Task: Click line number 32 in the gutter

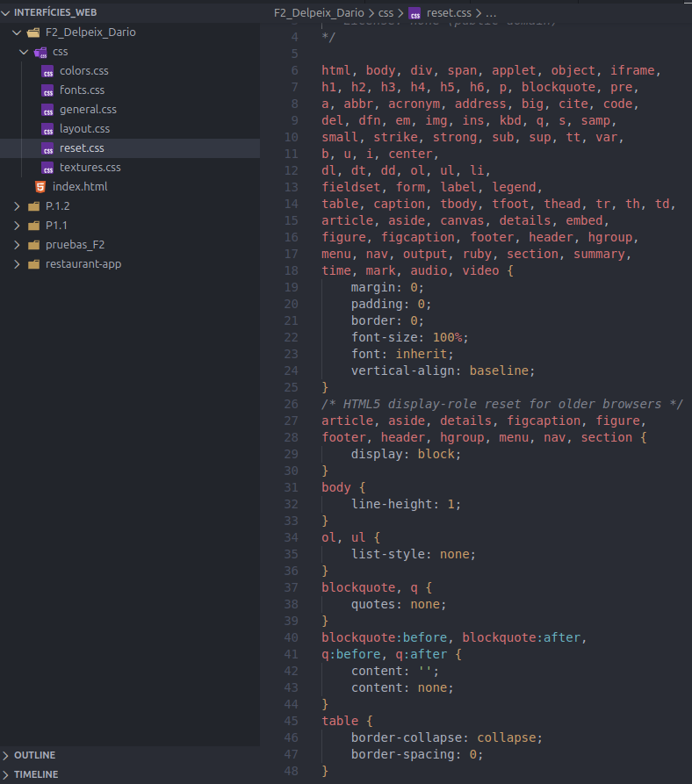Action: 291,505
